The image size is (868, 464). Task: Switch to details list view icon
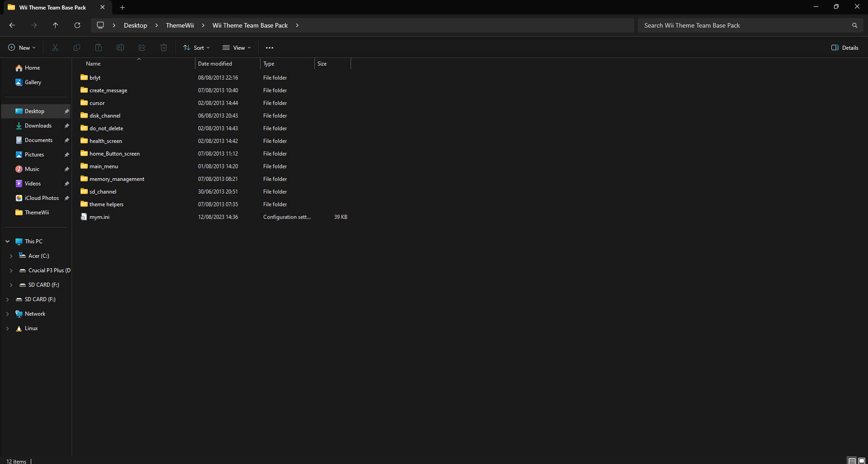[x=852, y=461]
